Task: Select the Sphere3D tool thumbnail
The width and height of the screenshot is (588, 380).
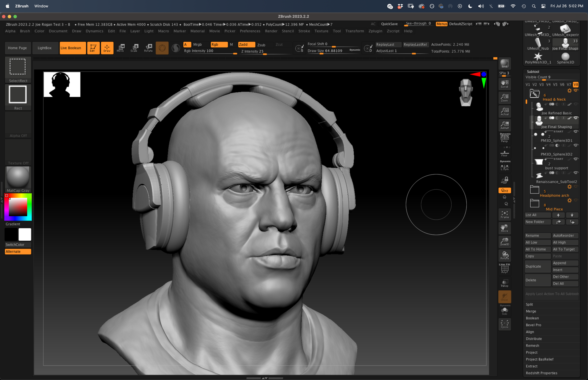Action: pos(566,57)
